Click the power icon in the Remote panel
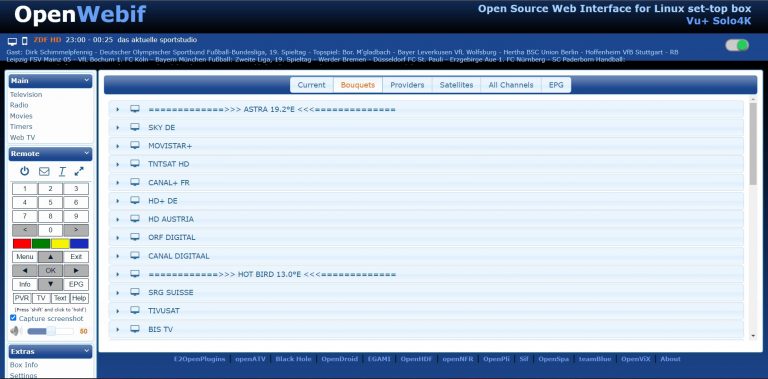768x379 pixels. click(24, 171)
